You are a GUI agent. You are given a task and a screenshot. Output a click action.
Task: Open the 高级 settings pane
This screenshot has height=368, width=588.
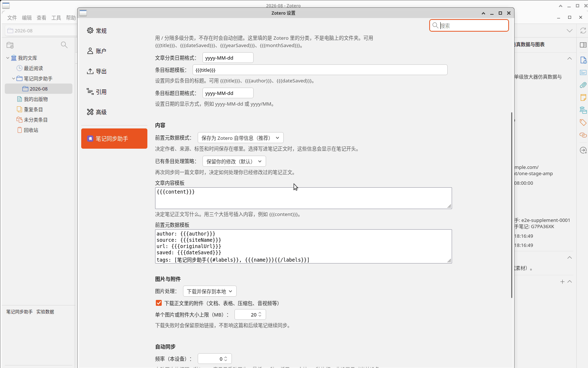pyautogui.click(x=114, y=112)
